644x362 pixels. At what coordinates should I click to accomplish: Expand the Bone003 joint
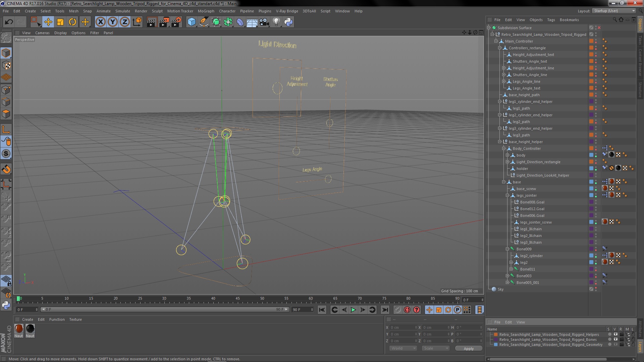tap(507, 276)
